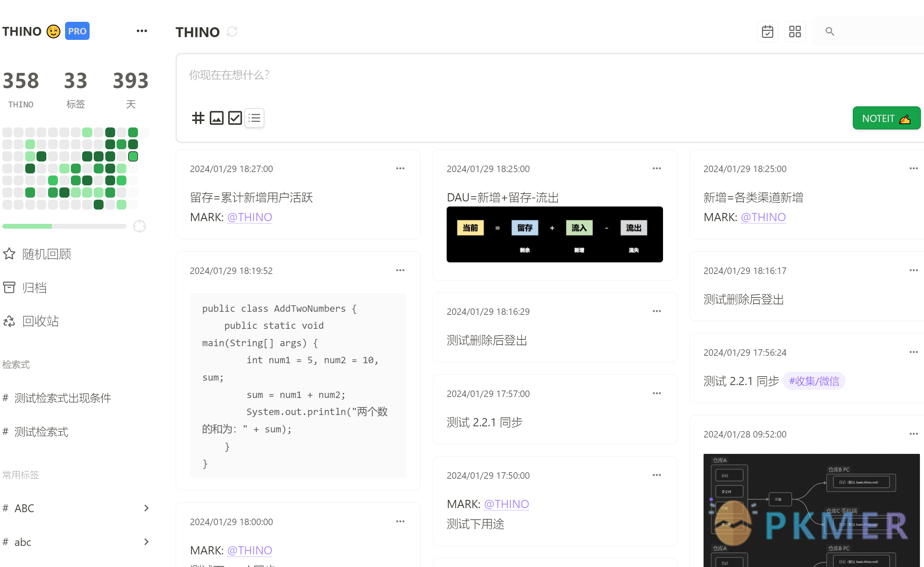Click the target icon beside progress bar
Image resolution: width=924 pixels, height=567 pixels.
click(x=139, y=227)
